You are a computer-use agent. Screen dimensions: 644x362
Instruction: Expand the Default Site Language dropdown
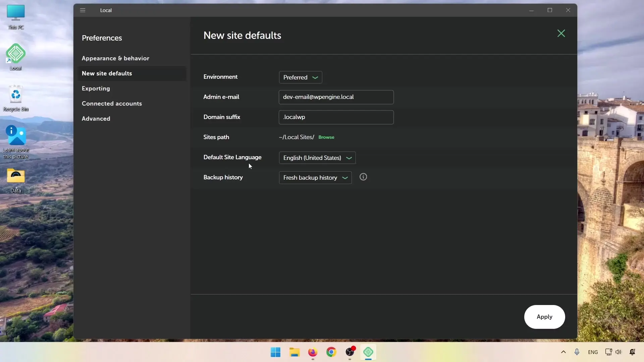(x=317, y=158)
